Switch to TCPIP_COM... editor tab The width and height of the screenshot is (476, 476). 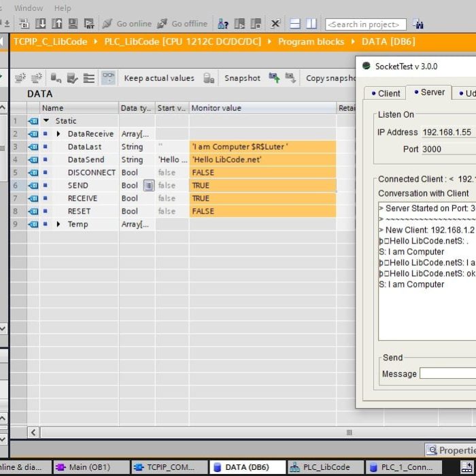[169, 467]
